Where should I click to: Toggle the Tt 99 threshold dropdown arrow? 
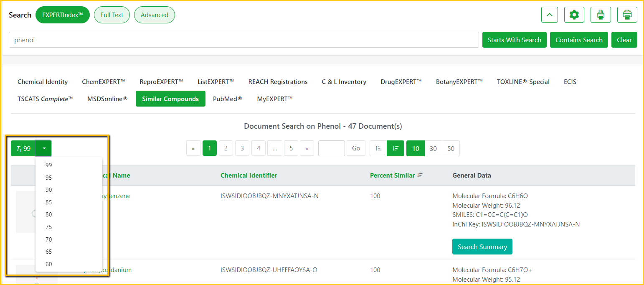[x=44, y=148]
